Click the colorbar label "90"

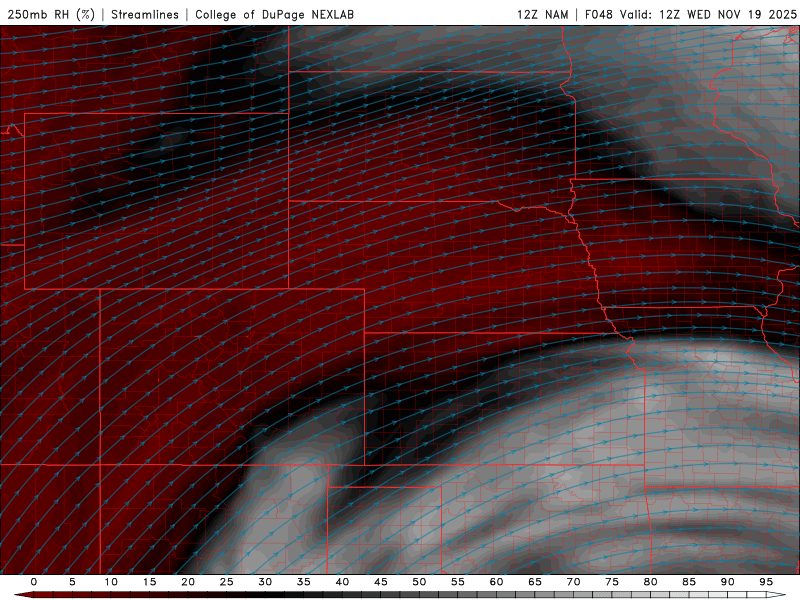(727, 582)
